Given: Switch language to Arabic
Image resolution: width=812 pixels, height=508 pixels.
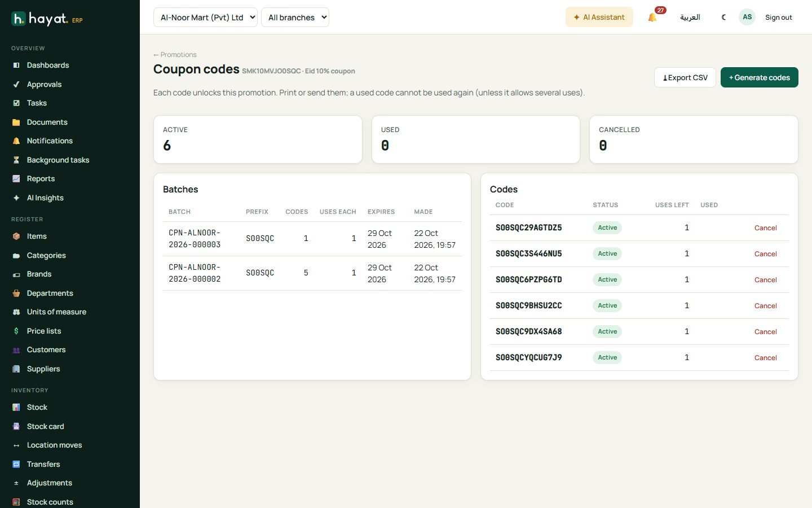Looking at the screenshot, I should [x=690, y=17].
